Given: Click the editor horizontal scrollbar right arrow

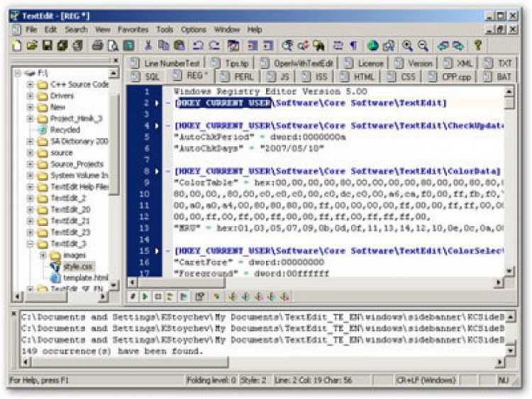Looking at the screenshot, I should coord(499,282).
